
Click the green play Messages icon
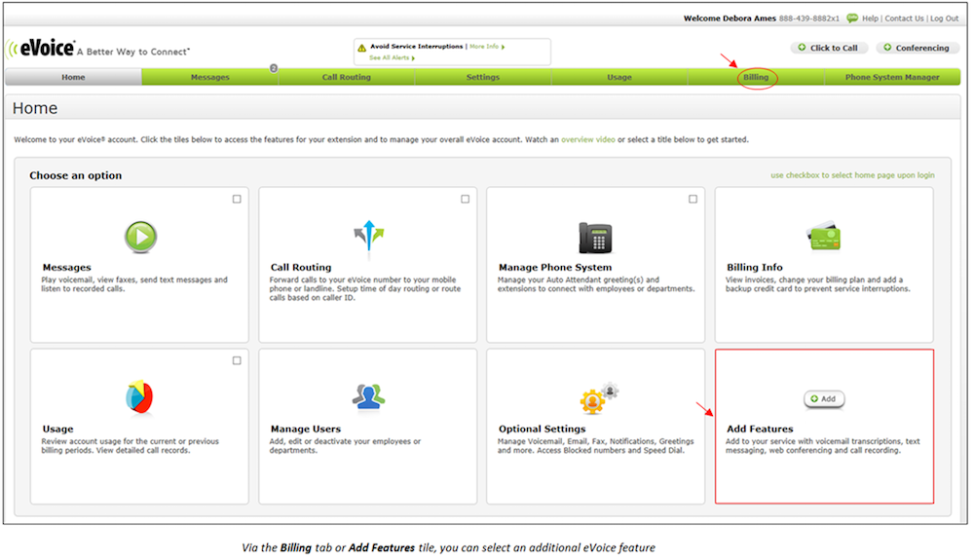pyautogui.click(x=140, y=237)
